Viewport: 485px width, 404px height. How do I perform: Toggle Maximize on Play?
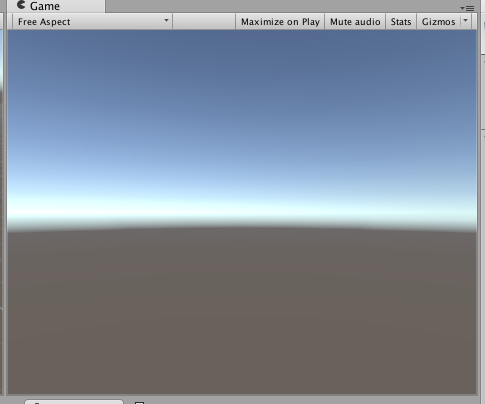coord(280,22)
